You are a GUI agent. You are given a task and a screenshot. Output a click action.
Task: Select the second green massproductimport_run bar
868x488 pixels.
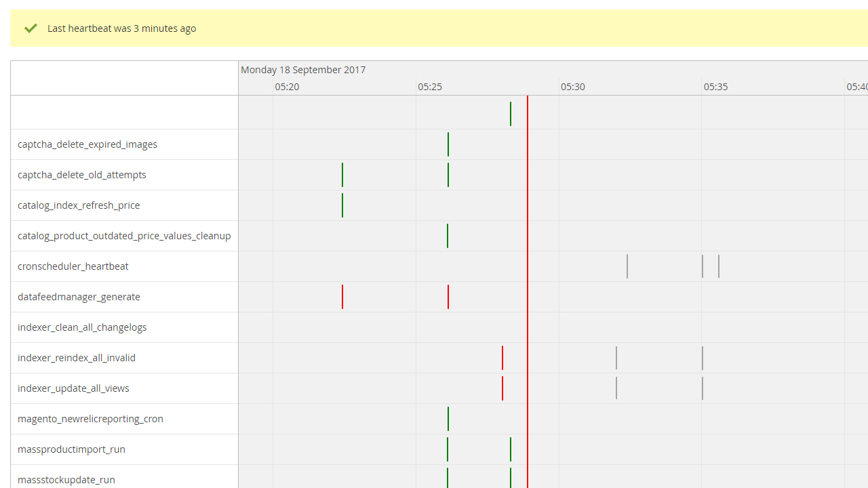click(511, 449)
